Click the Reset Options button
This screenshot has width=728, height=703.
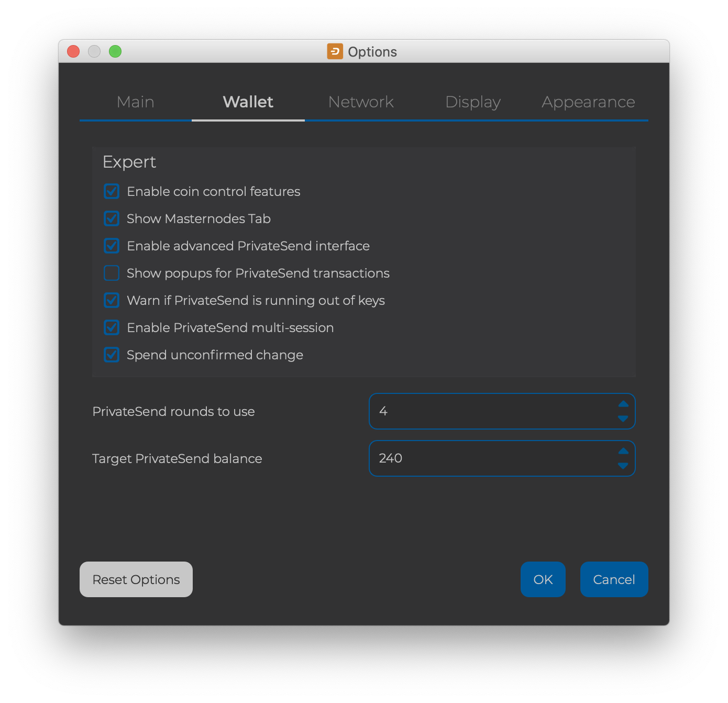[136, 579]
